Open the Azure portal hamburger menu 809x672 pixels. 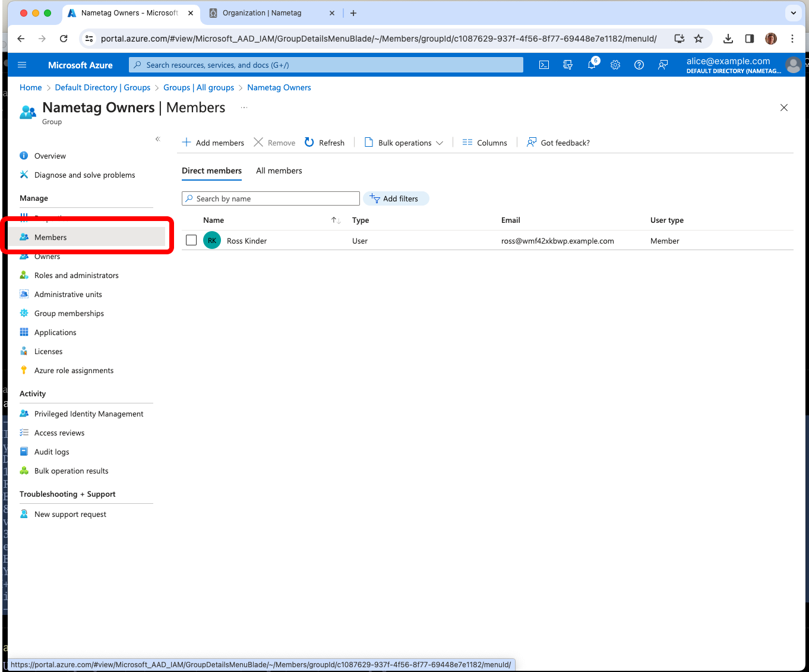coord(22,65)
